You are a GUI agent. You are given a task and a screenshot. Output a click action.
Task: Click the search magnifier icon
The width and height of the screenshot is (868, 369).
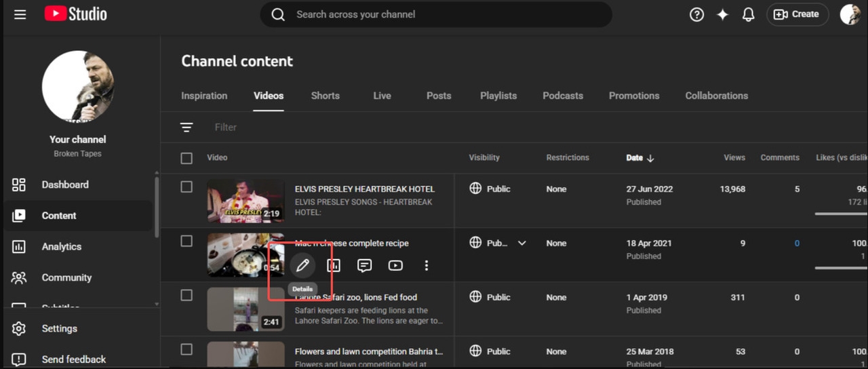point(278,14)
